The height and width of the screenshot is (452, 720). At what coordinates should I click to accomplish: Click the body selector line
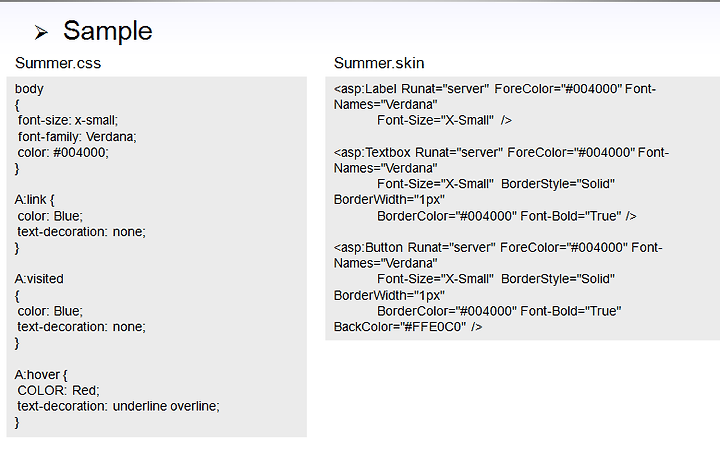click(29, 89)
